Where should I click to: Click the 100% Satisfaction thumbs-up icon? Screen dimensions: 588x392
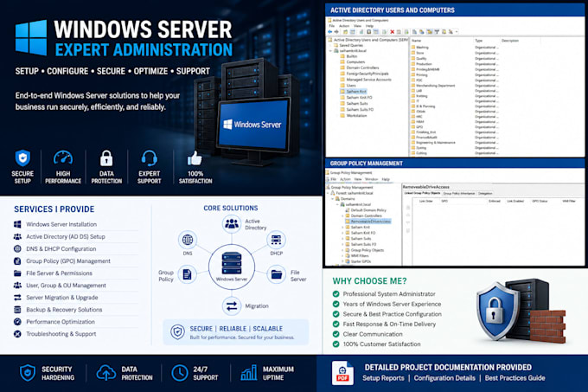coord(195,158)
